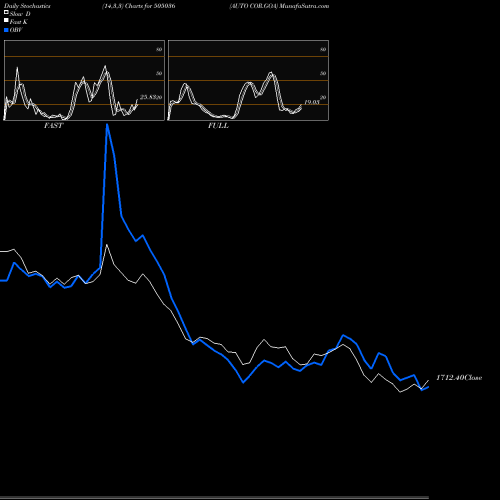Screen dimensions: 500x500
Task: Click the "FULL" chart caption
Action: point(218,126)
